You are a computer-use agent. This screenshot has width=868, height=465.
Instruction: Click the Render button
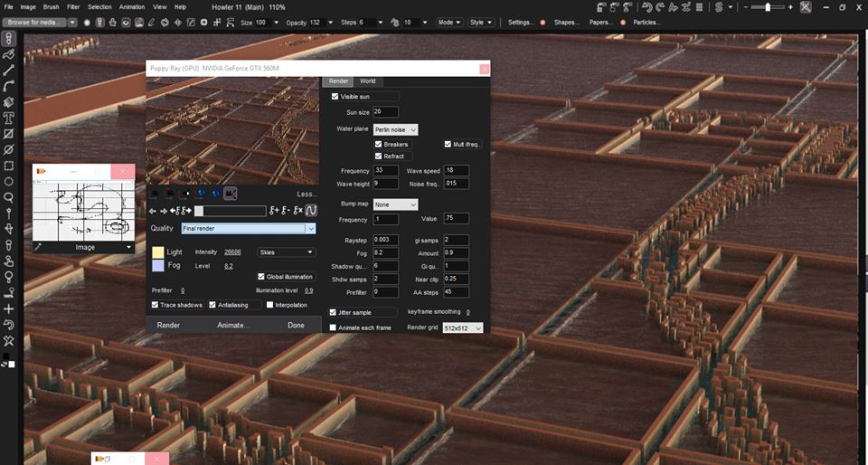coord(168,325)
